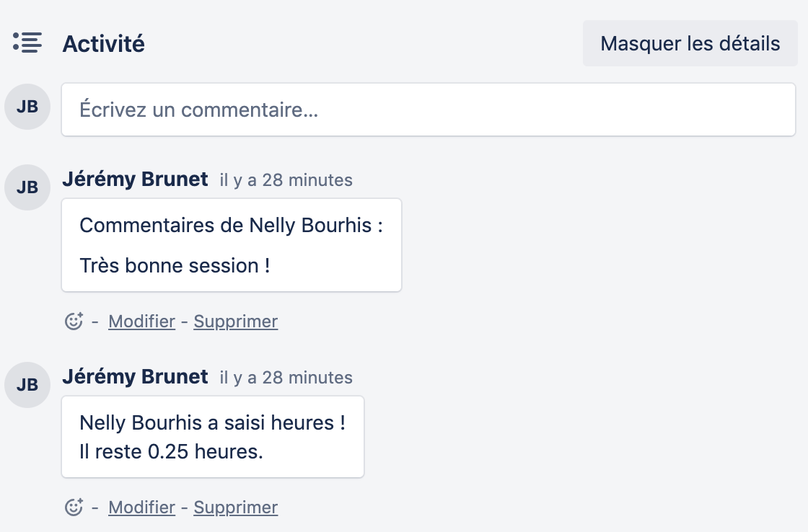Click the Activité section heading
The image size is (808, 532).
tap(103, 44)
